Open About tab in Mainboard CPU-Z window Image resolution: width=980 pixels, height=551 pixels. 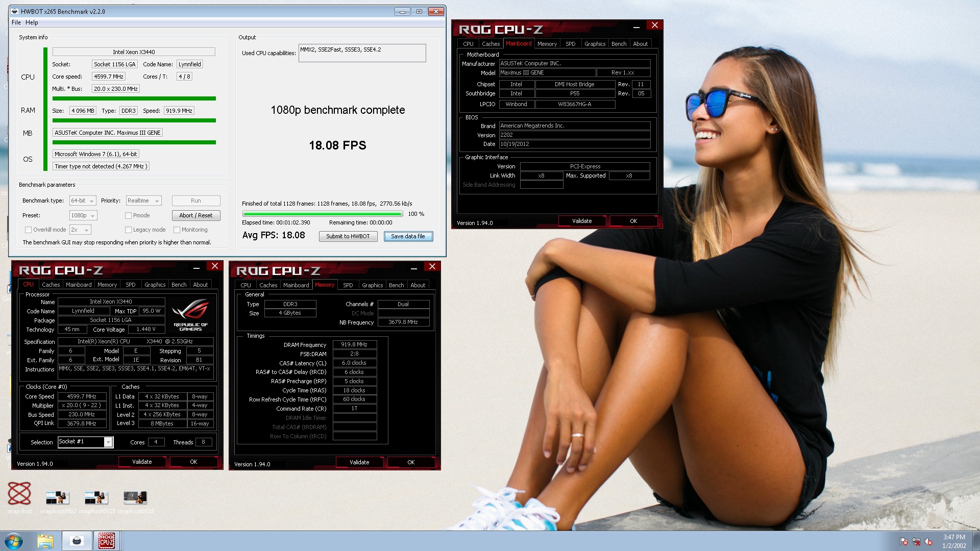click(640, 44)
